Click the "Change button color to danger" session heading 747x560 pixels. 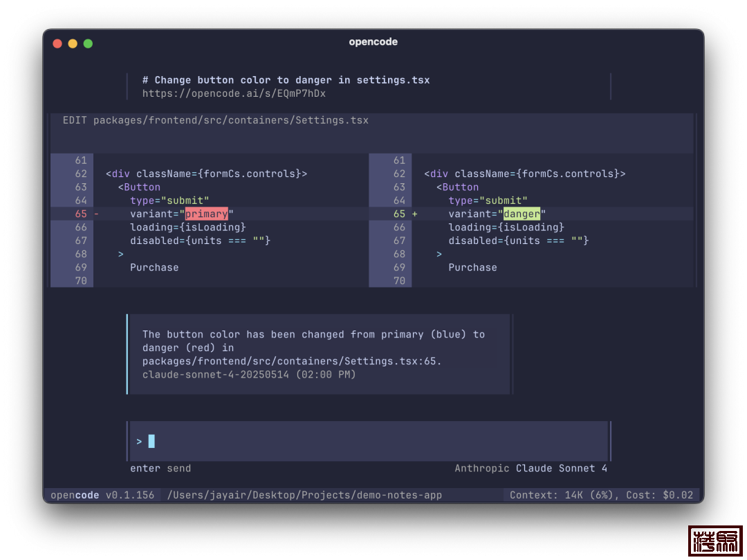tap(286, 80)
